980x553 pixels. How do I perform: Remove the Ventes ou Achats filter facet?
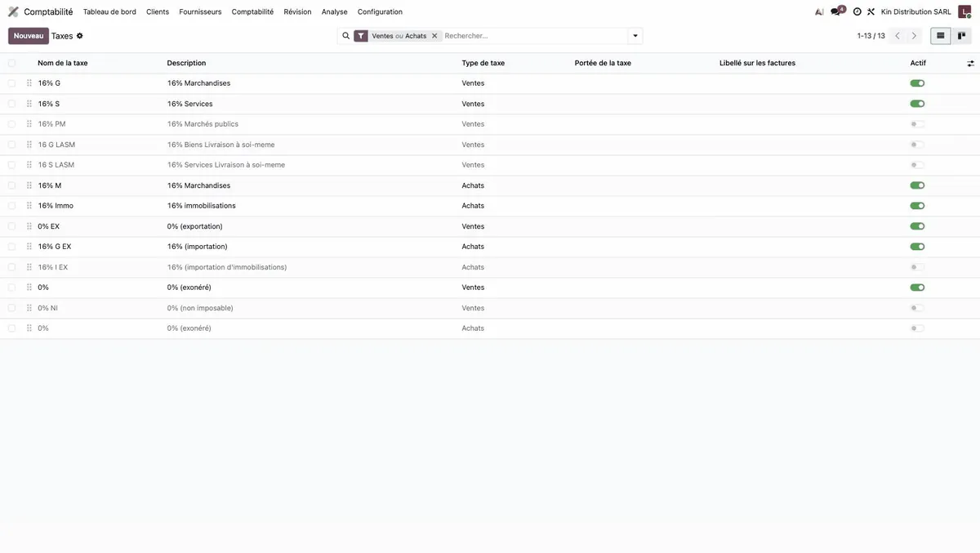pyautogui.click(x=434, y=36)
